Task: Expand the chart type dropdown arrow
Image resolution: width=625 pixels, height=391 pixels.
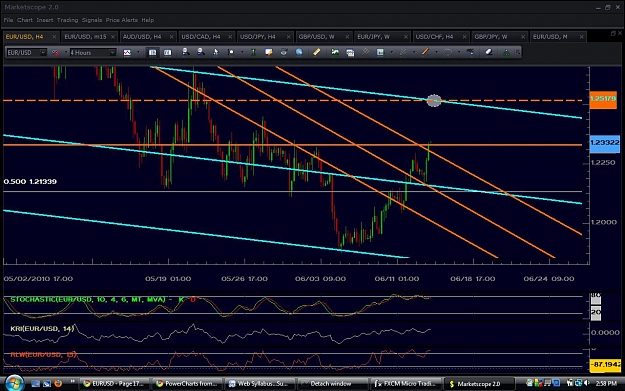Action: point(138,53)
